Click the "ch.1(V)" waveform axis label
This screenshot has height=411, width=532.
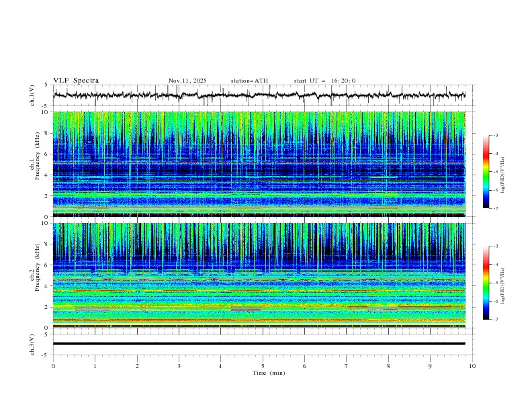(x=32, y=95)
